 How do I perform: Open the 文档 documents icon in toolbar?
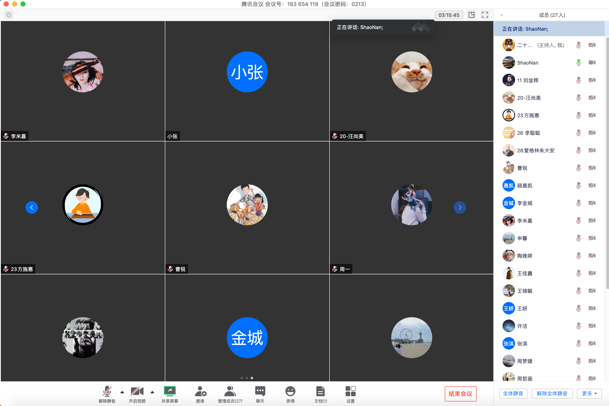pyautogui.click(x=320, y=392)
